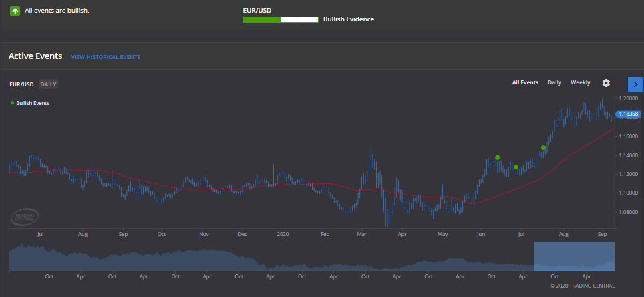Click the DAILY timeframe badge
This screenshot has width=644, height=297.
pos(49,84)
